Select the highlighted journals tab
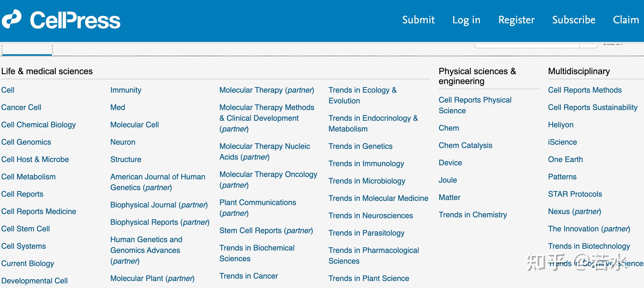 (x=27, y=50)
